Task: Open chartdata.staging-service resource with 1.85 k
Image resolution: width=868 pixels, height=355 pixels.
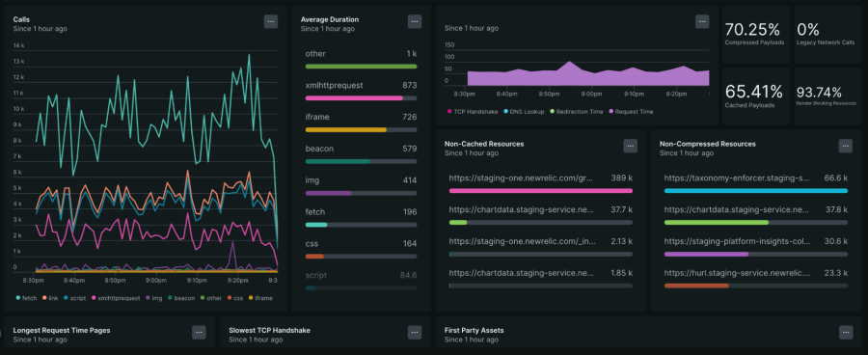Action: pyautogui.click(x=541, y=279)
